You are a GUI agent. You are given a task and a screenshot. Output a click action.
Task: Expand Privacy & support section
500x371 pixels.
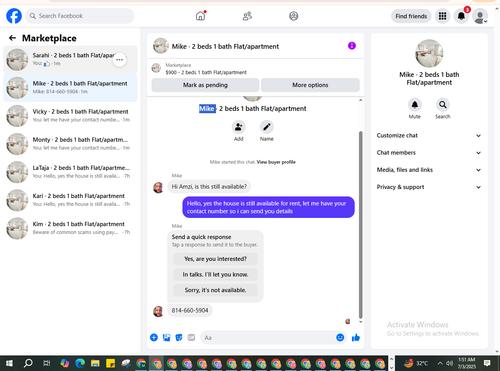(x=429, y=187)
